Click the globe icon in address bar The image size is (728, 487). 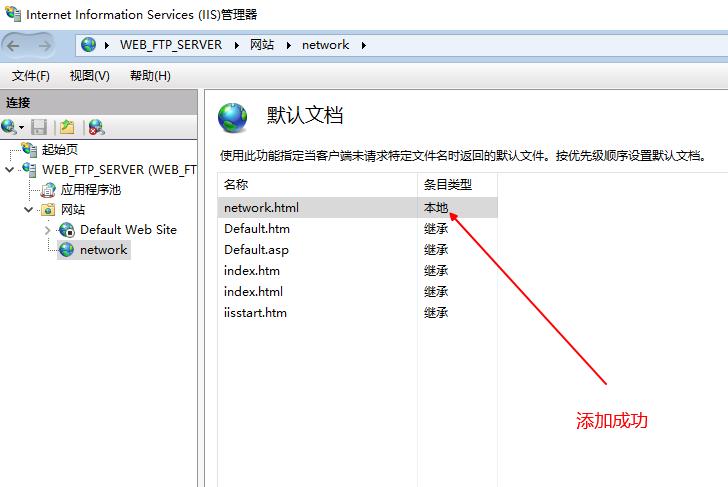[x=88, y=45]
